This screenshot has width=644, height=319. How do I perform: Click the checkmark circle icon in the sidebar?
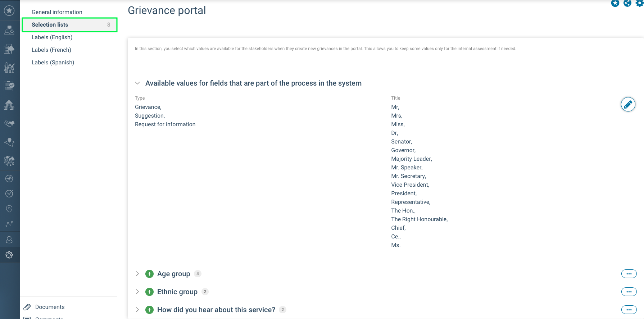coord(9,193)
